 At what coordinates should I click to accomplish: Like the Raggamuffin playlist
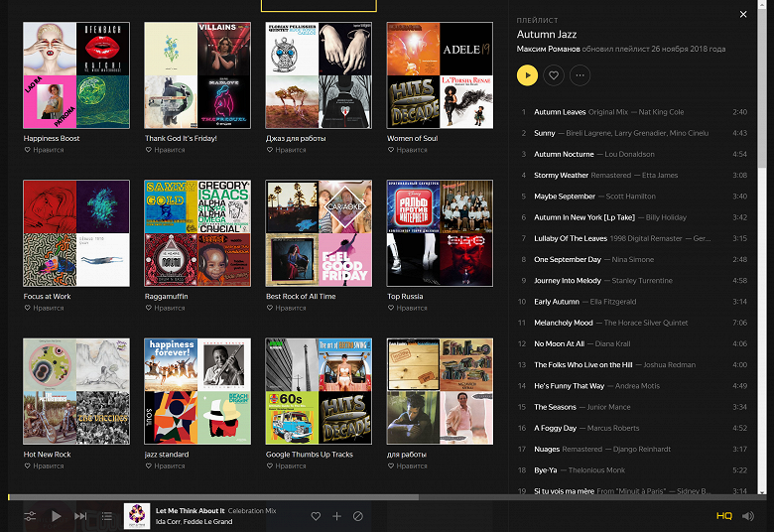point(165,308)
